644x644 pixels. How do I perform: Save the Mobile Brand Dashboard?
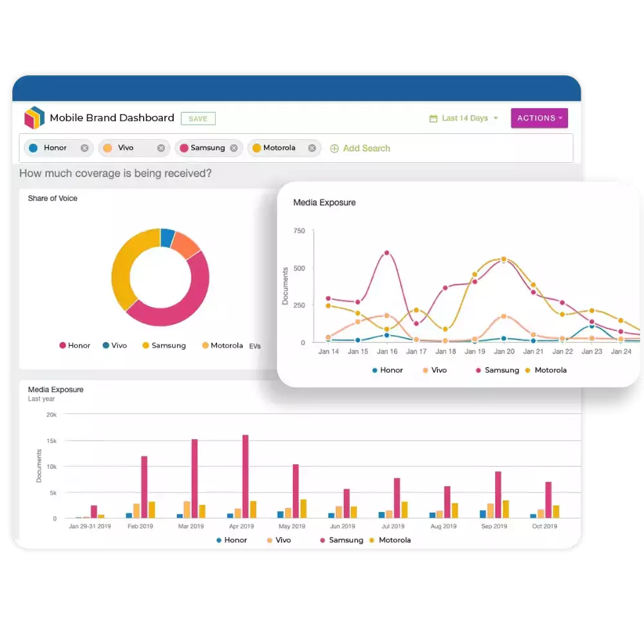point(198,118)
